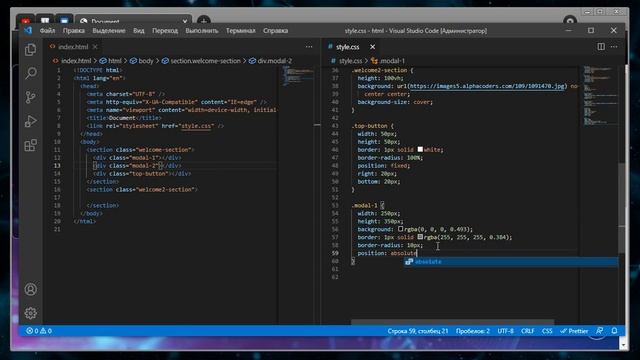
Task: Open a new tab in background browser
Action: coord(204,20)
